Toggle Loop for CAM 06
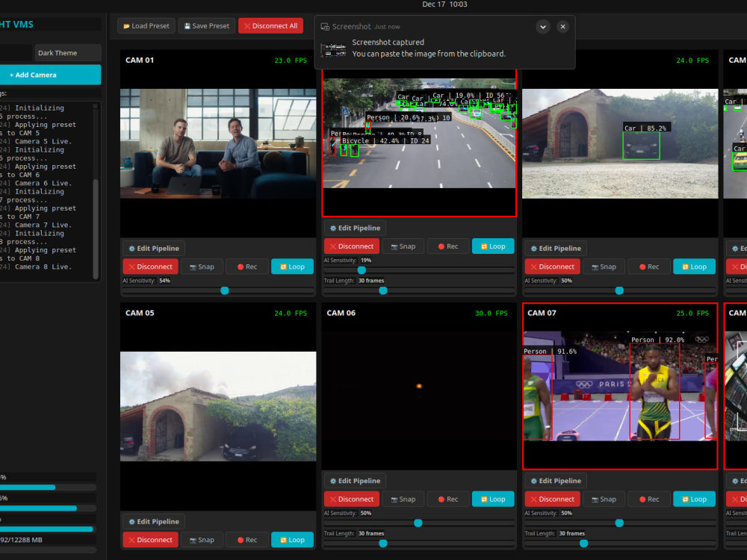747x560 pixels. coord(493,499)
